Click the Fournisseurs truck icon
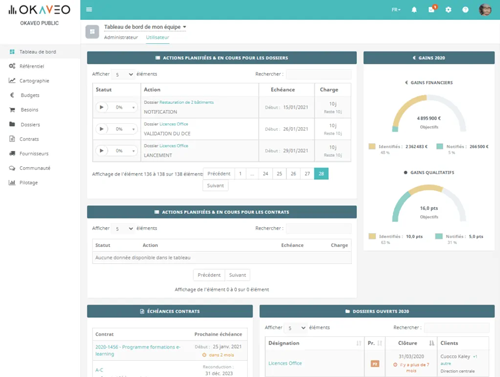The width and height of the screenshot is (500, 377). coord(12,153)
